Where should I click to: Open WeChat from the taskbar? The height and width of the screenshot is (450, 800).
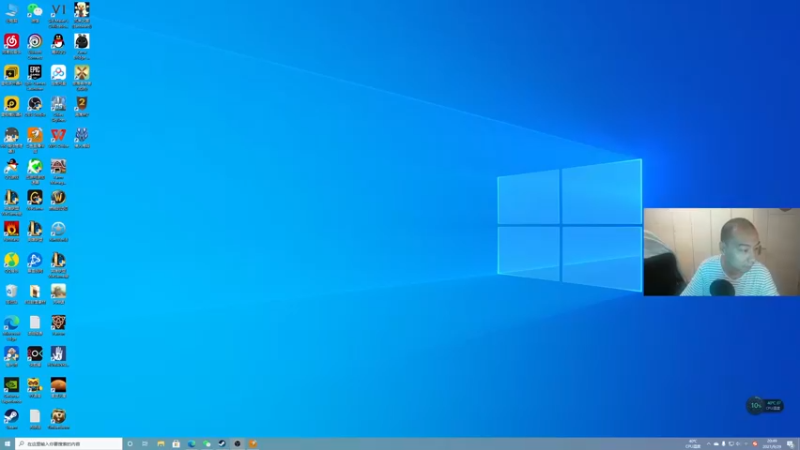pyautogui.click(x=207, y=444)
